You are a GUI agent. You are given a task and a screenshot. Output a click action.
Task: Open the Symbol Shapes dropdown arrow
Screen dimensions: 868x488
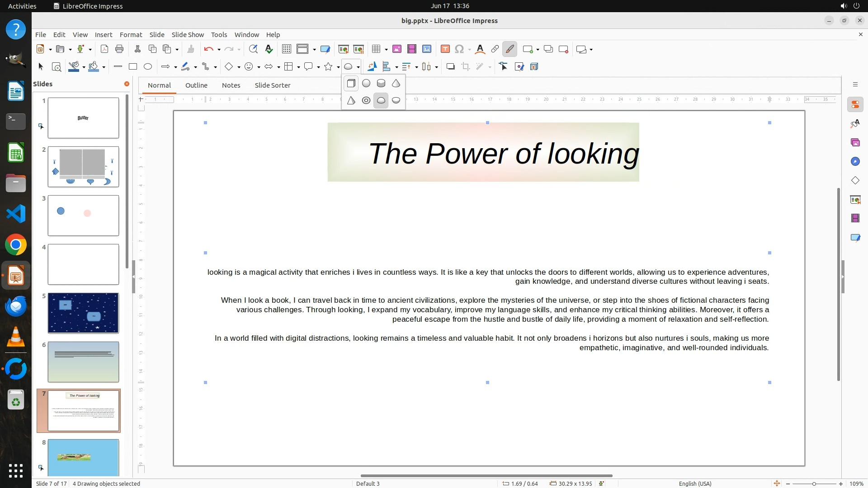click(x=259, y=67)
